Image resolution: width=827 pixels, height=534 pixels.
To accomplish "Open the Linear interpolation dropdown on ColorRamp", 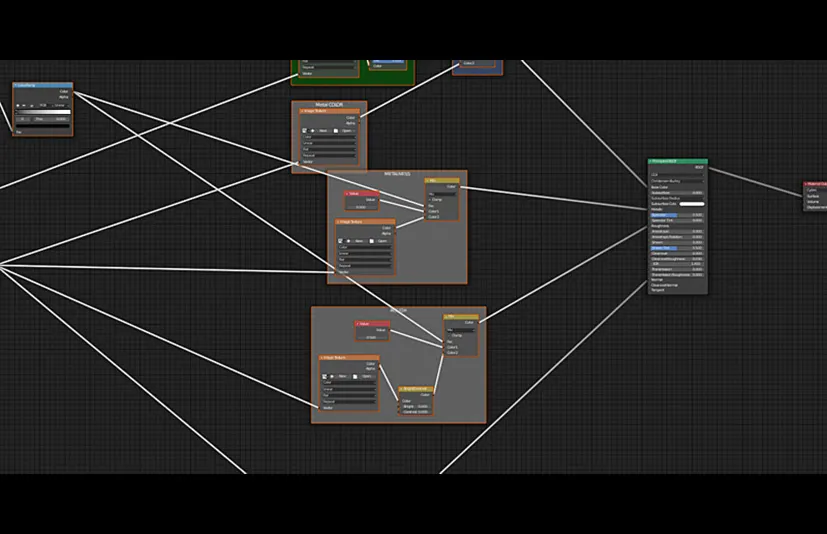I will tap(61, 106).
